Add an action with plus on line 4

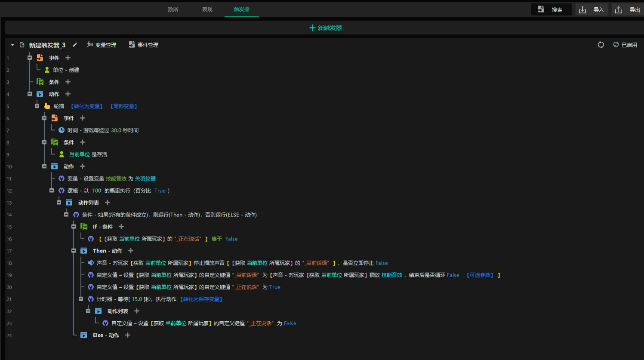click(x=68, y=94)
